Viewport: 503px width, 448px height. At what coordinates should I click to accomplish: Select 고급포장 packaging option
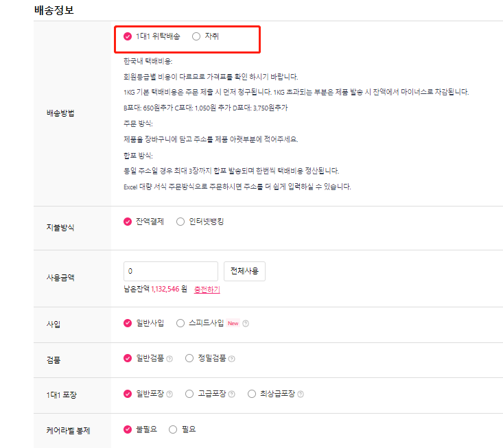point(189,393)
